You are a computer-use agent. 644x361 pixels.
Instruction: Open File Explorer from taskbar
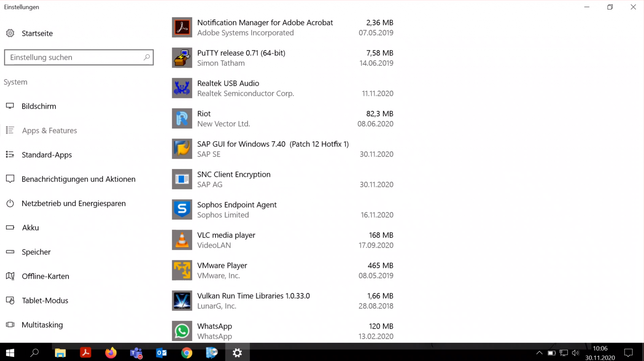click(60, 353)
